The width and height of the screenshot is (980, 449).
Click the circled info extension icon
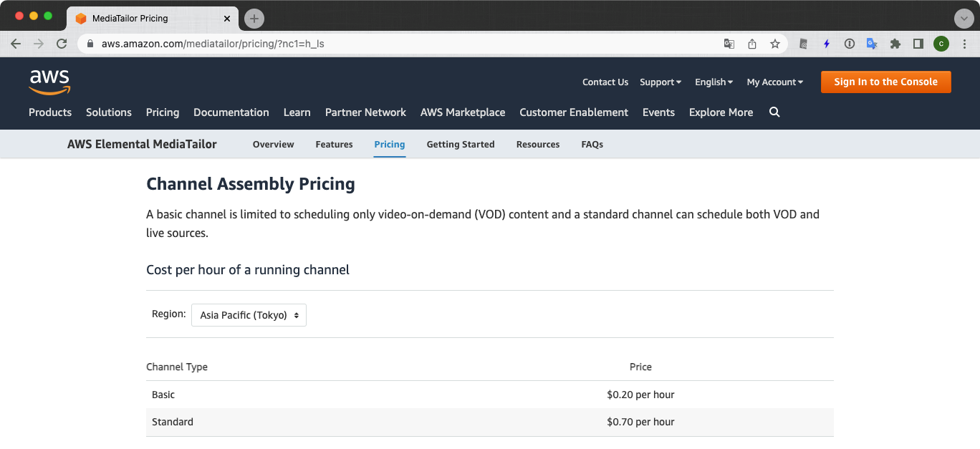click(850, 44)
